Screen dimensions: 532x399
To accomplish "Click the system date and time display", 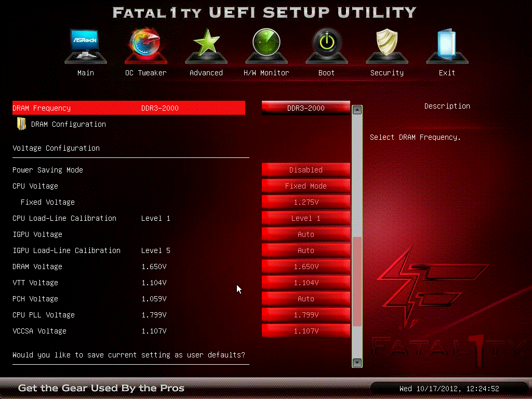I will (x=449, y=389).
